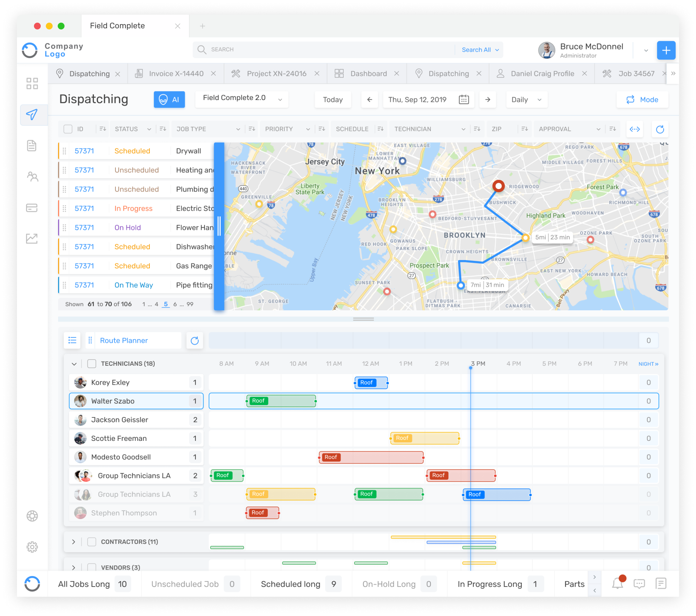Open the calendar icon next to the date
This screenshot has height=616, width=696.
click(x=463, y=99)
